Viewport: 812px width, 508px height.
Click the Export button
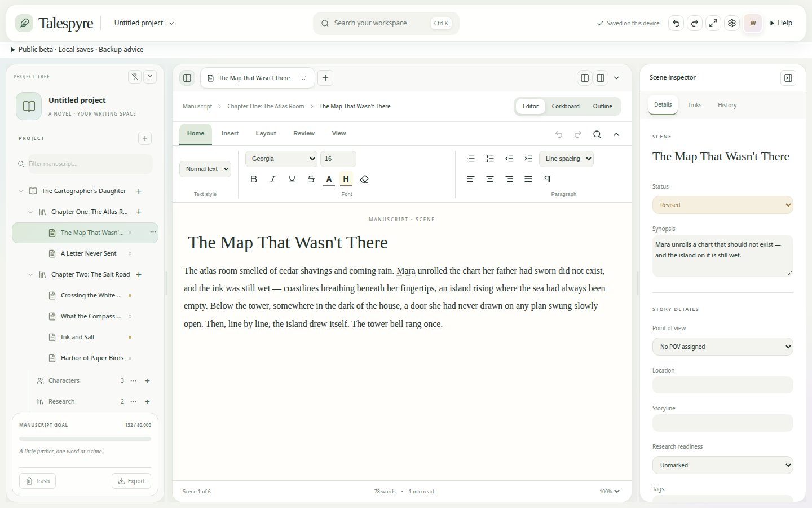(x=131, y=481)
